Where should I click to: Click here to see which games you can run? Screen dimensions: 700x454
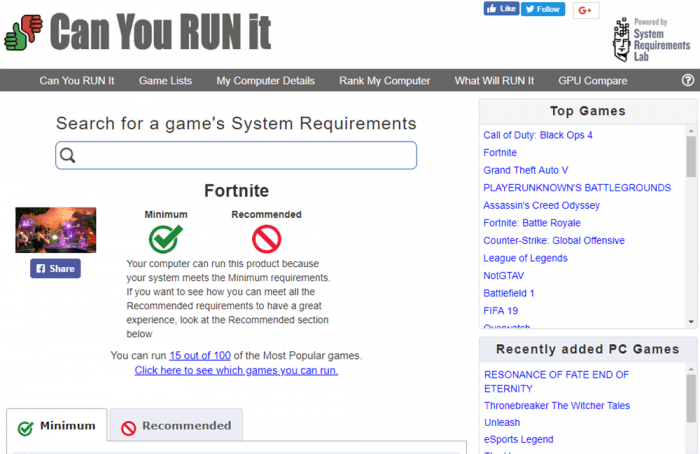[236, 371]
